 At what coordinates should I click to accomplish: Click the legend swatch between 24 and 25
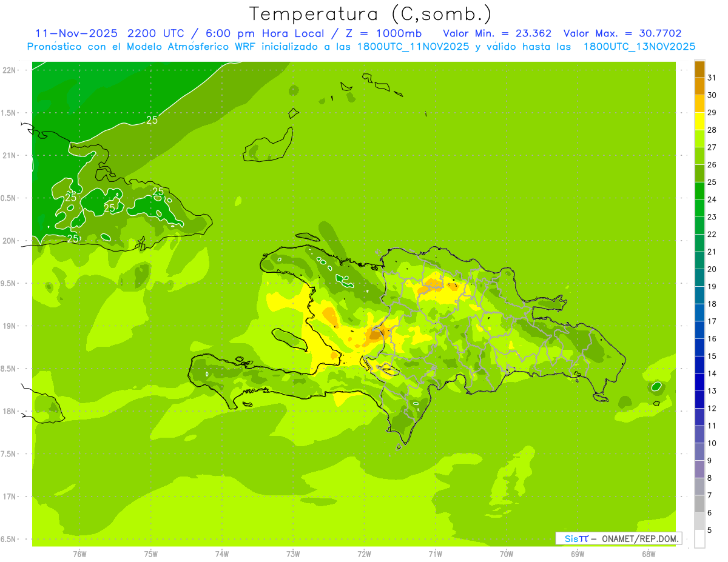click(x=699, y=191)
